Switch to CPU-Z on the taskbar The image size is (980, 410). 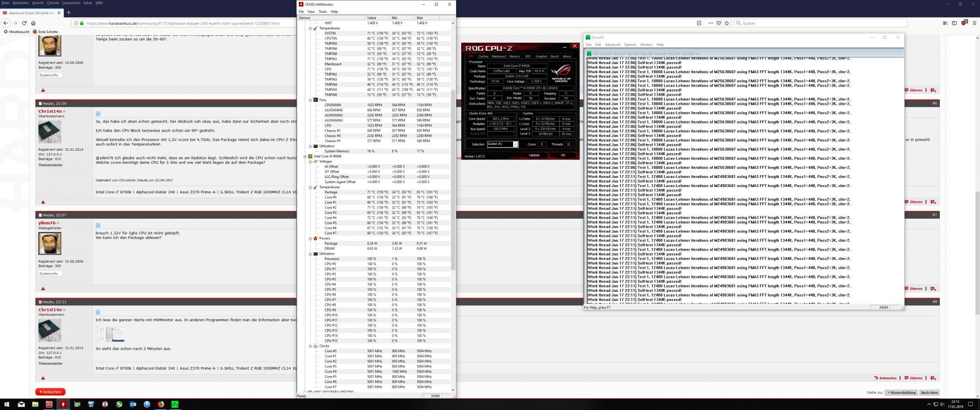pyautogui.click(x=49, y=404)
